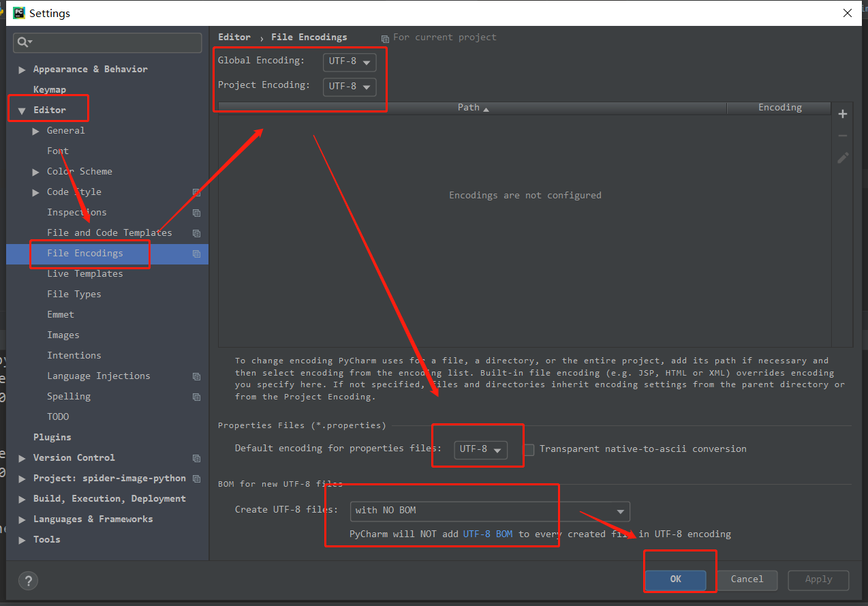Click the Encoding column header

pos(779,108)
